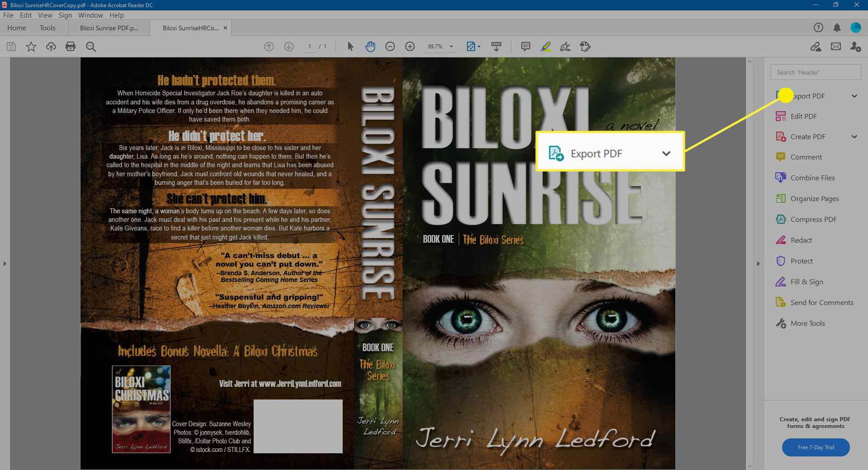The image size is (868, 470).
Task: Click the stamp tool icon
Action: 585,47
